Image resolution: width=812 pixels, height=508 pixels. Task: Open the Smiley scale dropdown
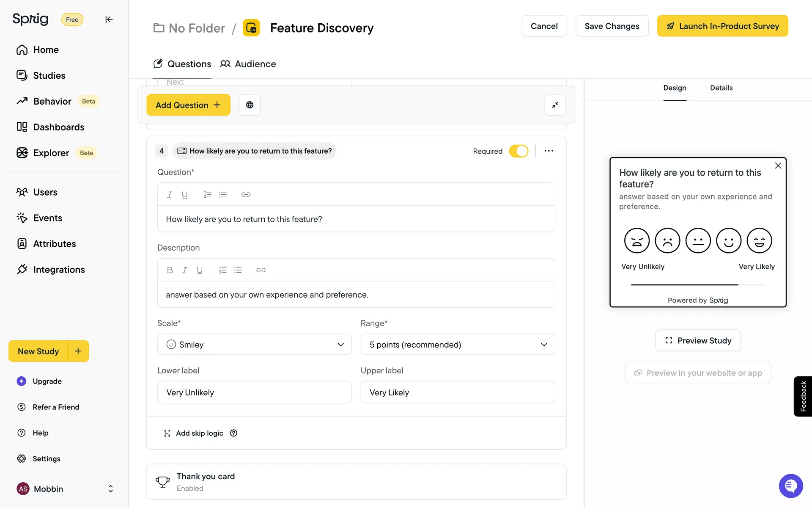(254, 345)
